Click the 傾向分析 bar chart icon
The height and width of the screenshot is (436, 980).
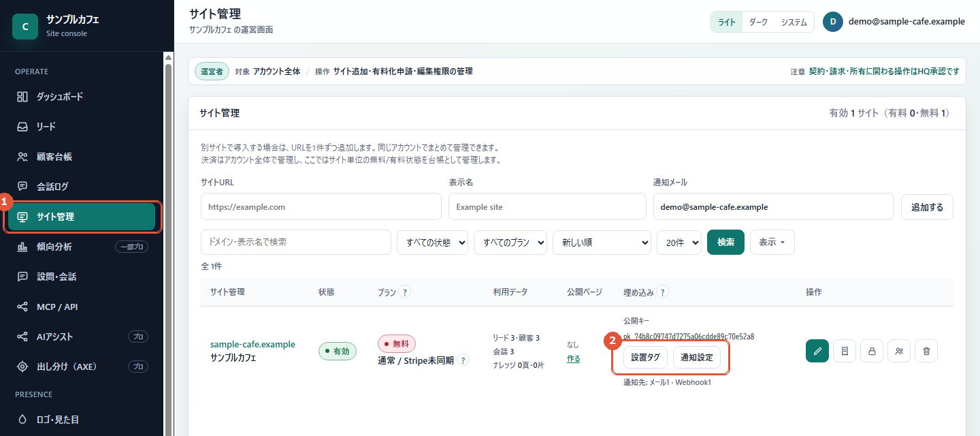point(22,247)
